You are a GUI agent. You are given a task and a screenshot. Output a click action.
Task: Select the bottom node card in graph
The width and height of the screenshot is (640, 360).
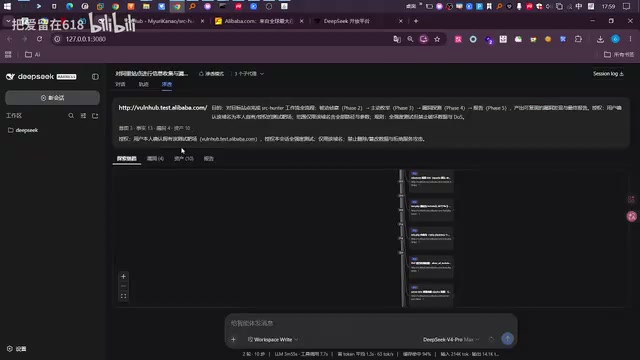pyautogui.click(x=431, y=294)
